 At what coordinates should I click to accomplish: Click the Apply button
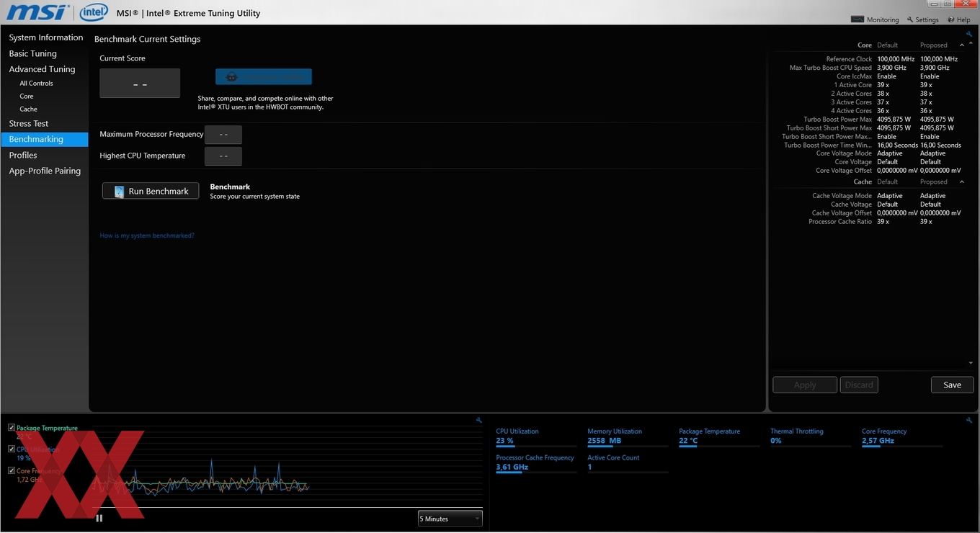click(805, 385)
